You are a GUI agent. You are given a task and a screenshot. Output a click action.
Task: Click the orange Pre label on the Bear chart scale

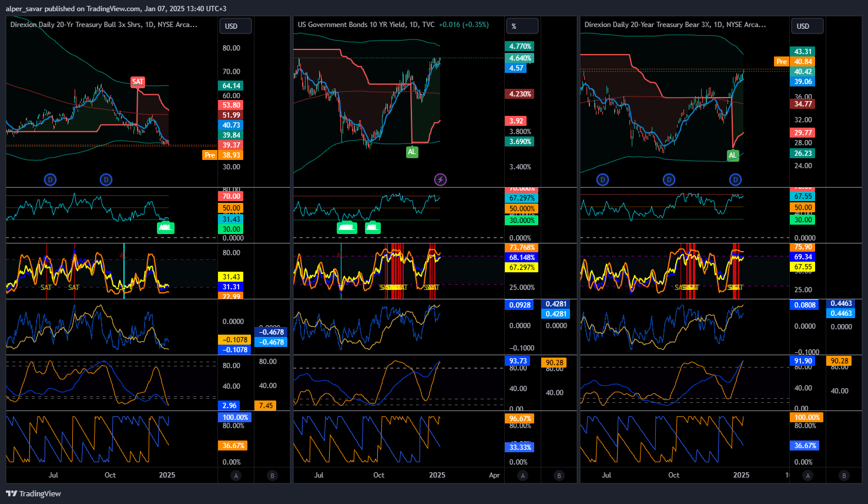tap(782, 62)
